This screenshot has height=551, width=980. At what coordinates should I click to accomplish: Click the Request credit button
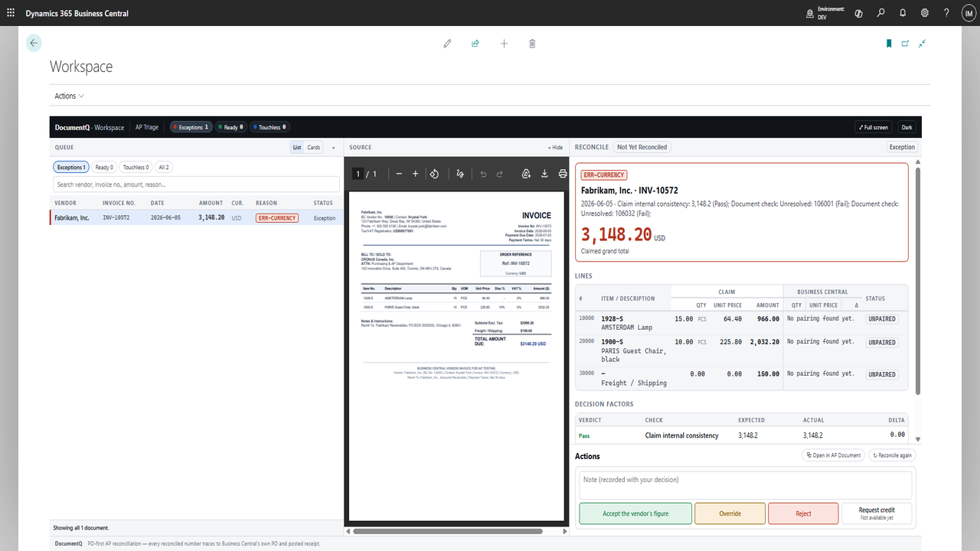point(877,514)
